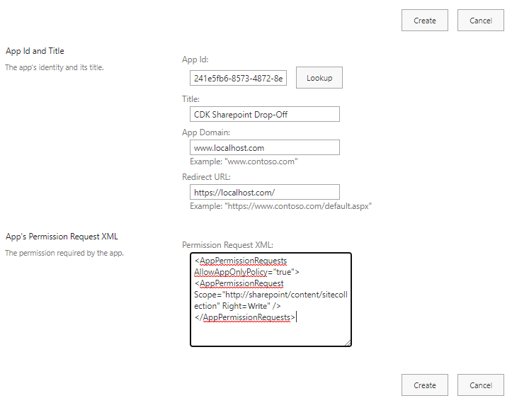
Task: Click the 'App Id and Title' heading
Action: point(35,51)
